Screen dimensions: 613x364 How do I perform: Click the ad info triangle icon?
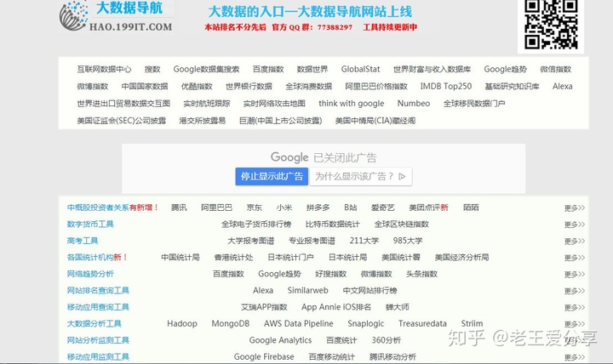(402, 177)
